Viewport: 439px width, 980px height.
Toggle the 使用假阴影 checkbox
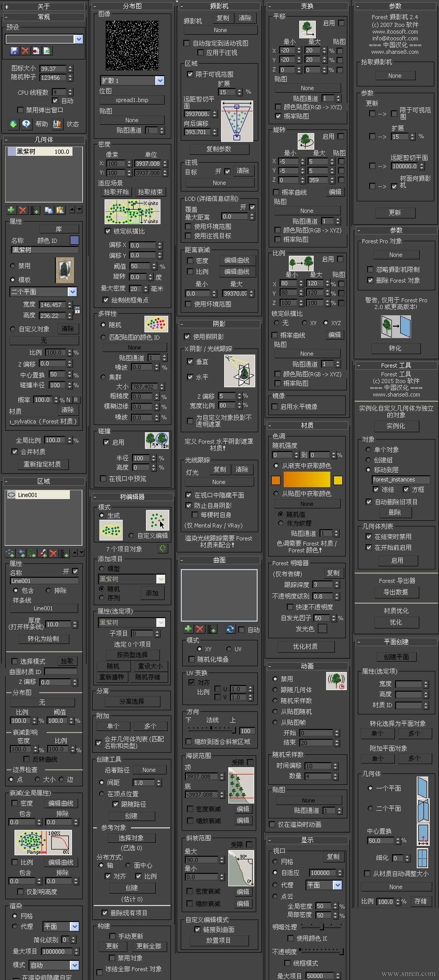tap(187, 337)
